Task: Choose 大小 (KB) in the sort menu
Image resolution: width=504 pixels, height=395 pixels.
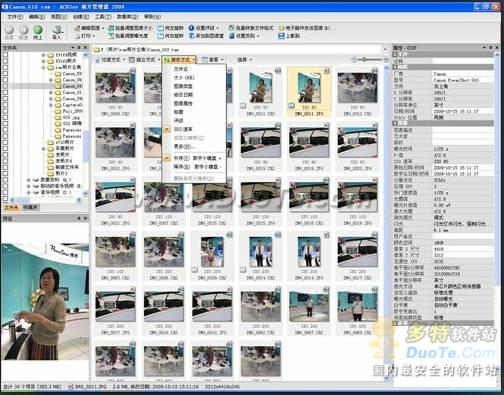Action: click(x=194, y=77)
